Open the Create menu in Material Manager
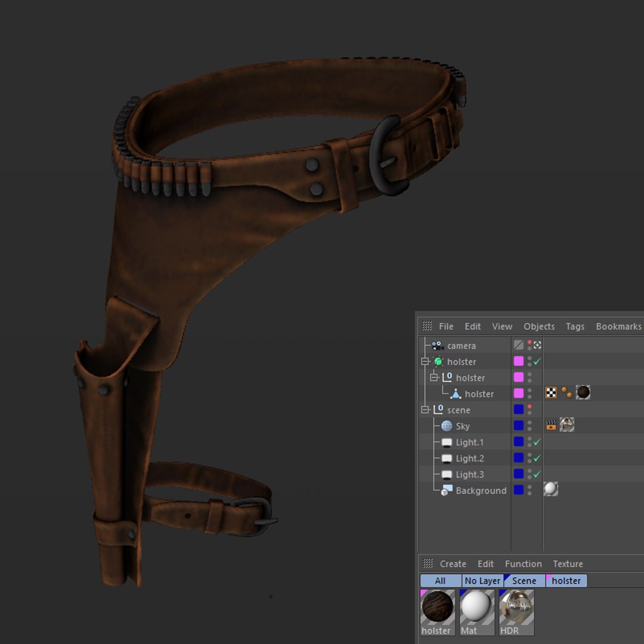 tap(453, 563)
